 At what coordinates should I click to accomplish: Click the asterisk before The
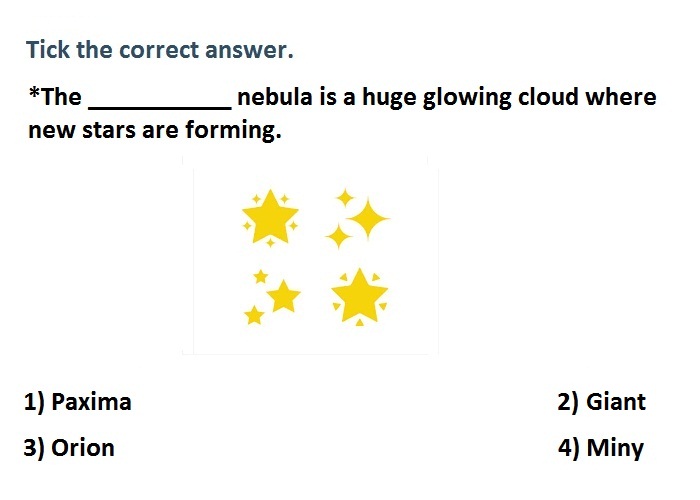(x=34, y=92)
